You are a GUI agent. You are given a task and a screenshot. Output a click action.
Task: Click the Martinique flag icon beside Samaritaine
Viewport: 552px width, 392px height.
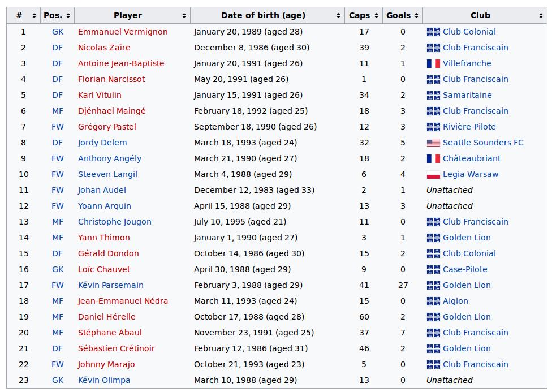tap(433, 95)
